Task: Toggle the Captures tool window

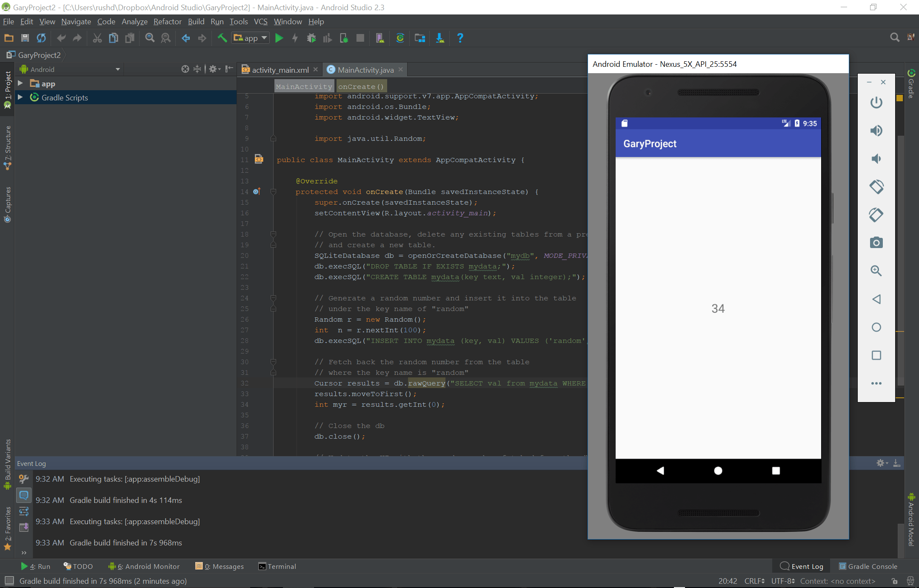Action: point(7,204)
